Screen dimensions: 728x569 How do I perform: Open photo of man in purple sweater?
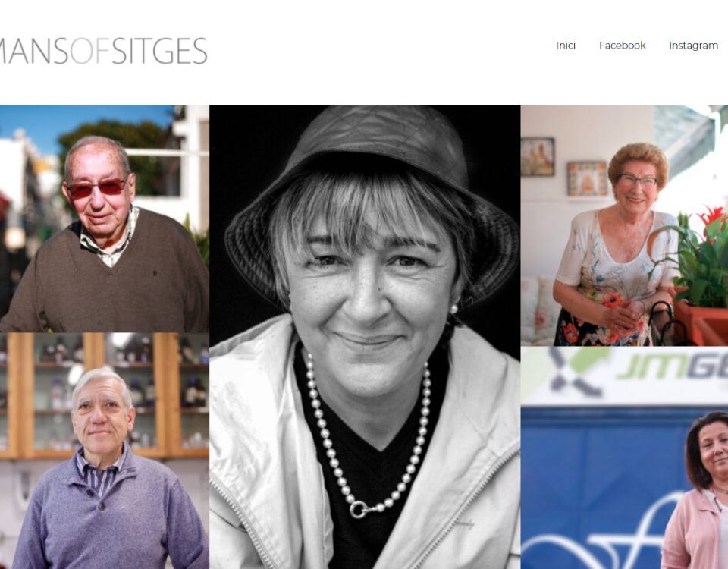pyautogui.click(x=105, y=451)
